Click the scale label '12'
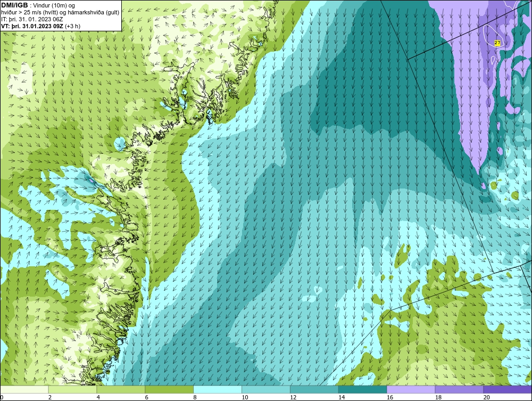This screenshot has height=401, width=532. (x=293, y=397)
